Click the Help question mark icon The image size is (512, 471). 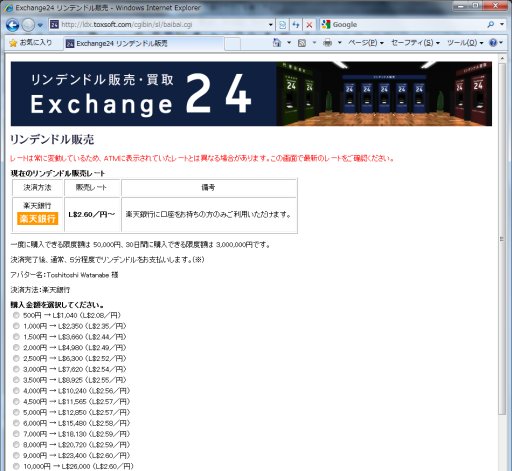pyautogui.click(x=493, y=43)
